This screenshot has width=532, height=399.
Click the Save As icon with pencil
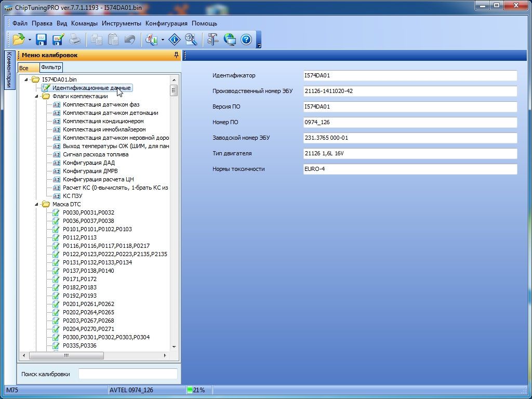pyautogui.click(x=58, y=39)
